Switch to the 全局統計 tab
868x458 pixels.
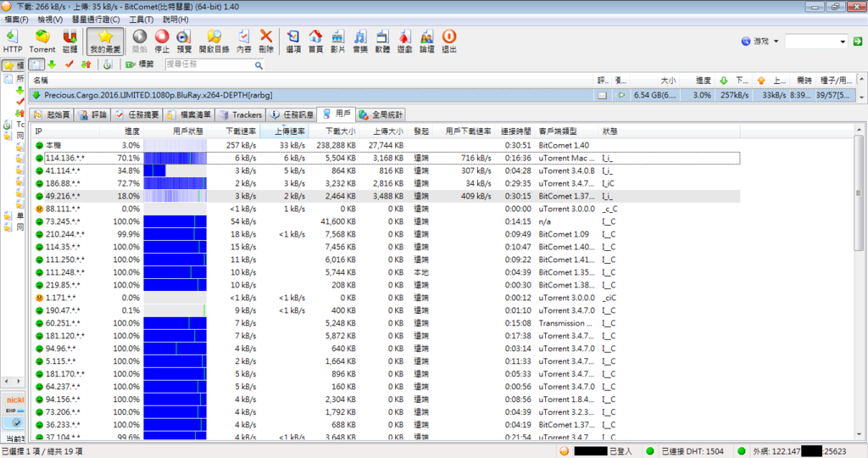click(381, 114)
